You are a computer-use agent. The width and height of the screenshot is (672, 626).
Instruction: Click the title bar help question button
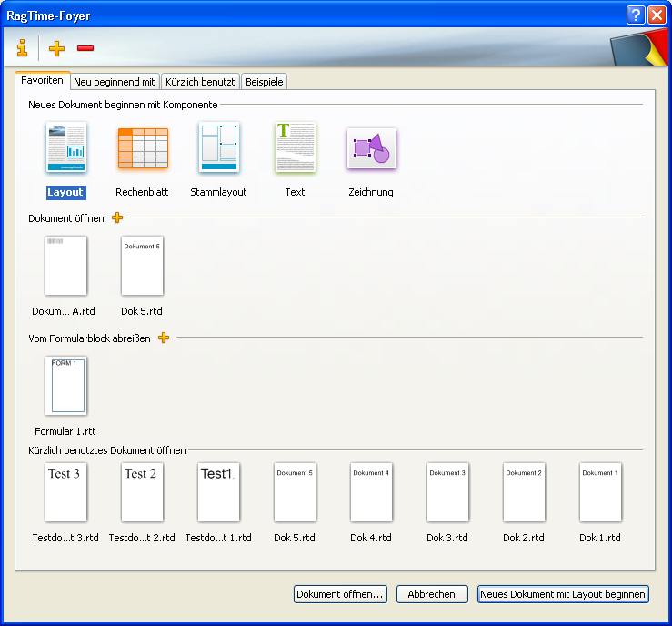pos(636,15)
